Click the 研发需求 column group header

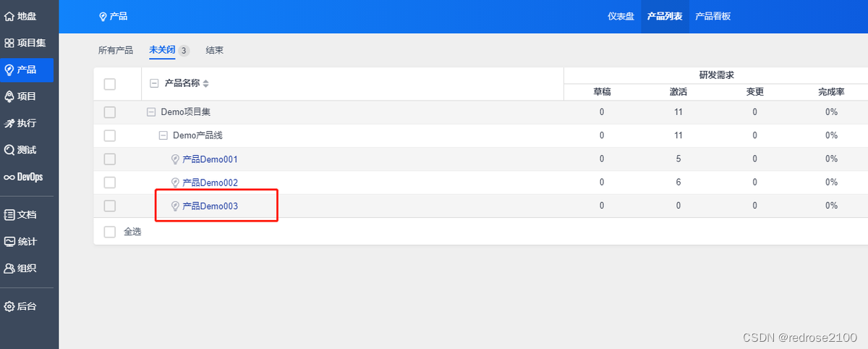[x=717, y=75]
